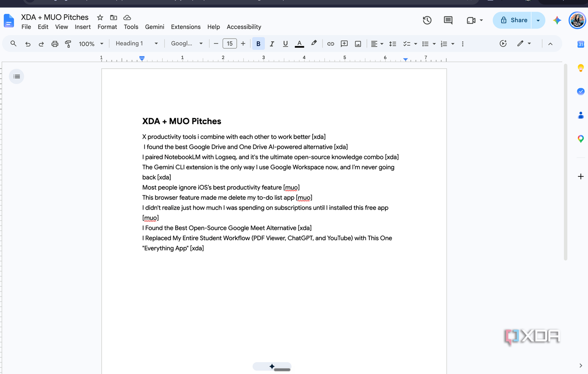Open the Format menu
The width and height of the screenshot is (588, 374).
107,27
